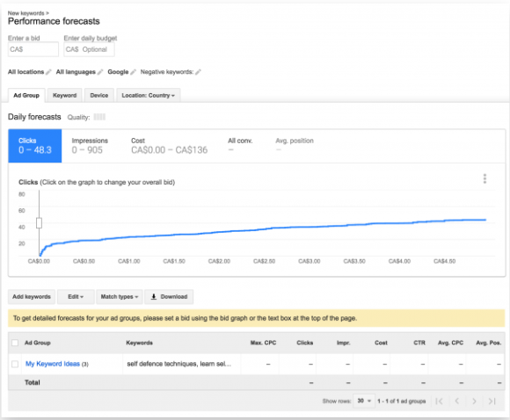Jump to last page arrow
510x420 pixels.
coord(492,402)
